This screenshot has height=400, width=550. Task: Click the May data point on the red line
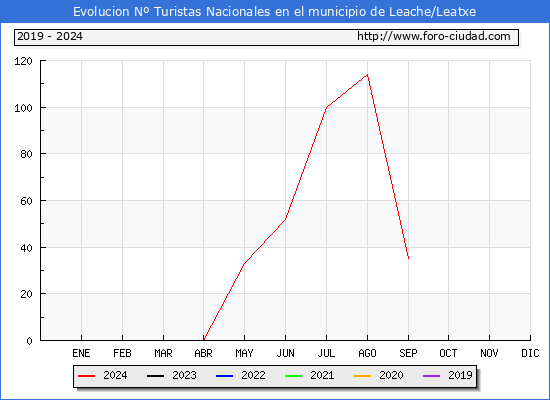pyautogui.click(x=244, y=264)
